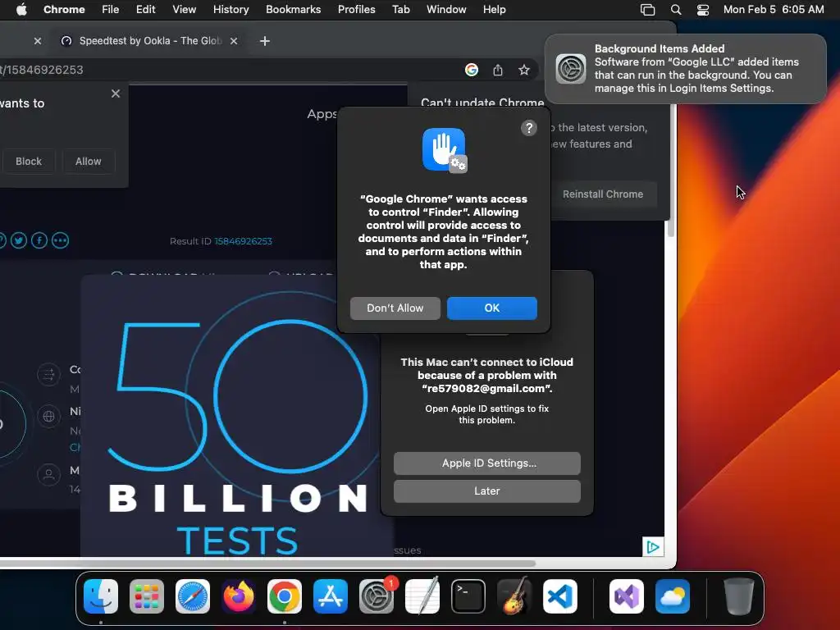Open the Window menu

point(446,10)
